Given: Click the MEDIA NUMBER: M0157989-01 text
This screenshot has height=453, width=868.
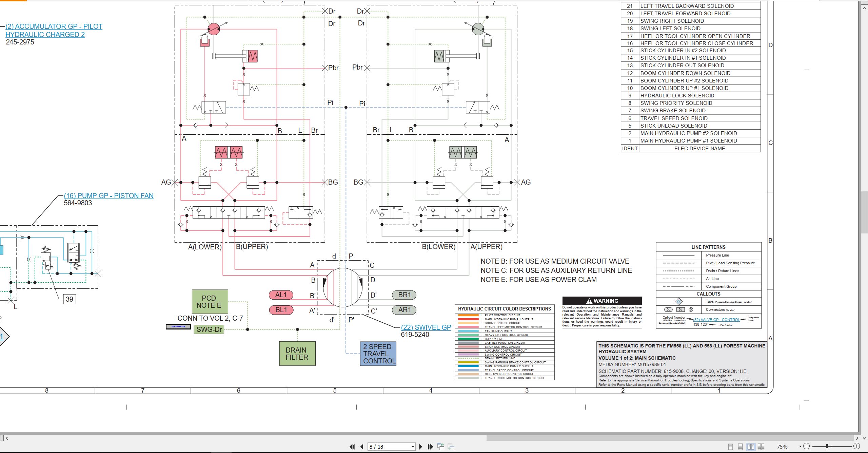Looking at the screenshot, I should [632, 364].
